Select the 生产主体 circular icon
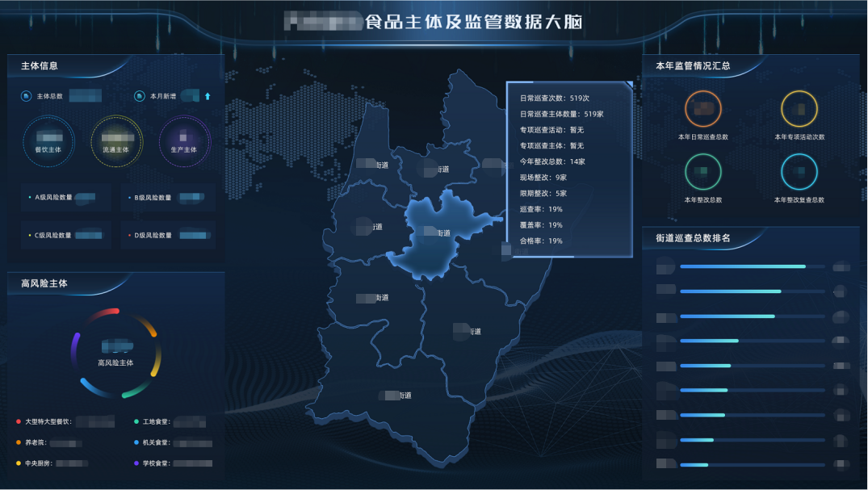868x490 pixels. [184, 143]
